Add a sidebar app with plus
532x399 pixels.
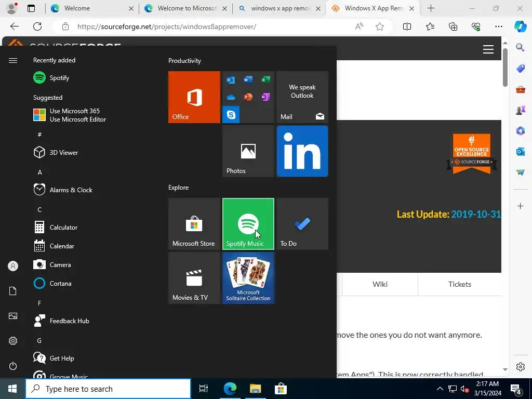520,206
